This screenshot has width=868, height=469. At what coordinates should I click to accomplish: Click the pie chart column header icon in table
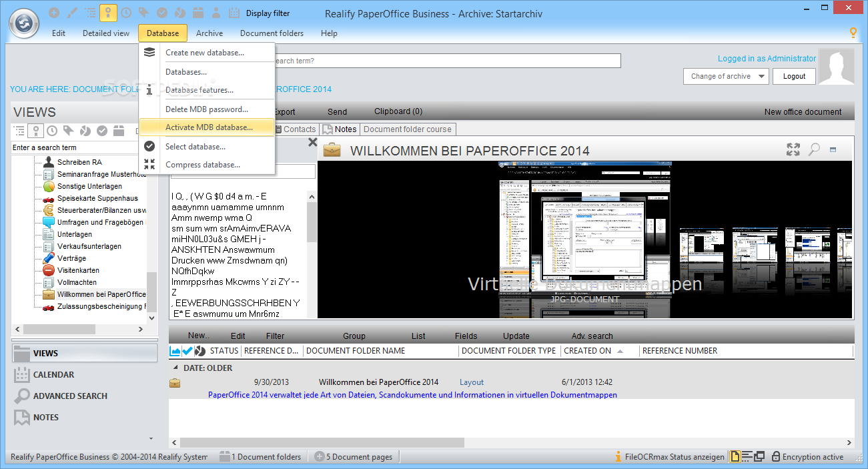pos(199,351)
